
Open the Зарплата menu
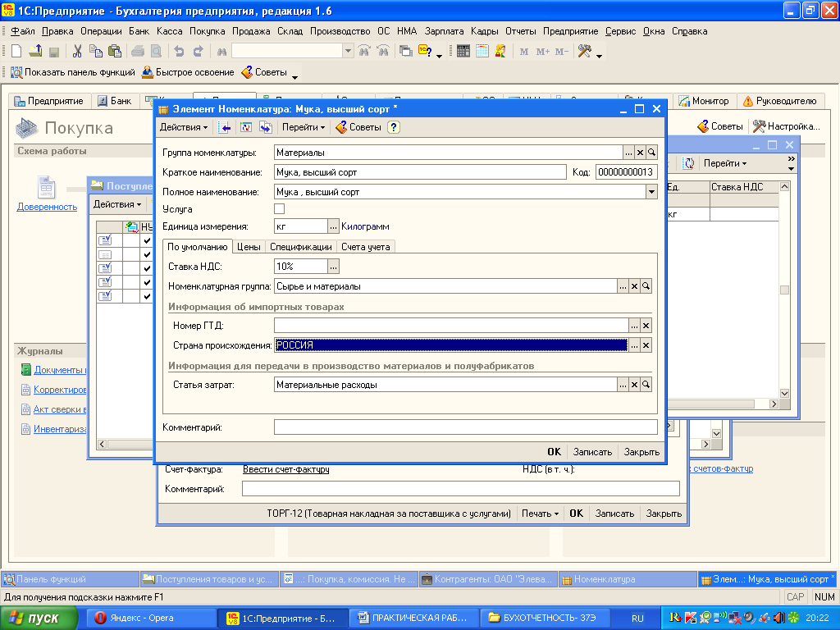click(x=444, y=31)
